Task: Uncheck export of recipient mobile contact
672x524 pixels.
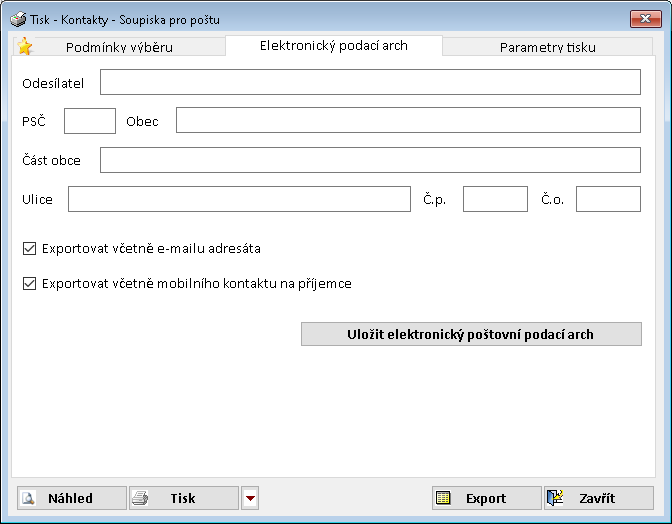Action: click(x=29, y=283)
